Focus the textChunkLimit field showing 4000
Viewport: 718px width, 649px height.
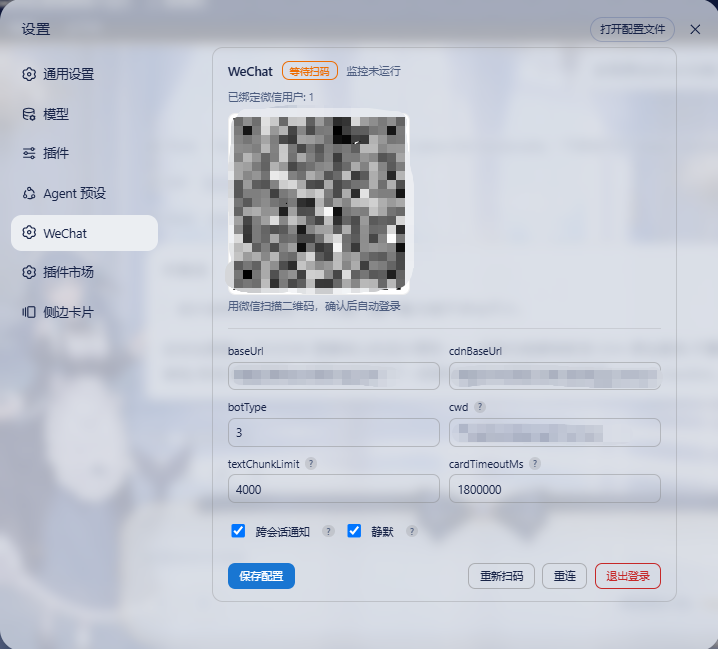(x=334, y=489)
